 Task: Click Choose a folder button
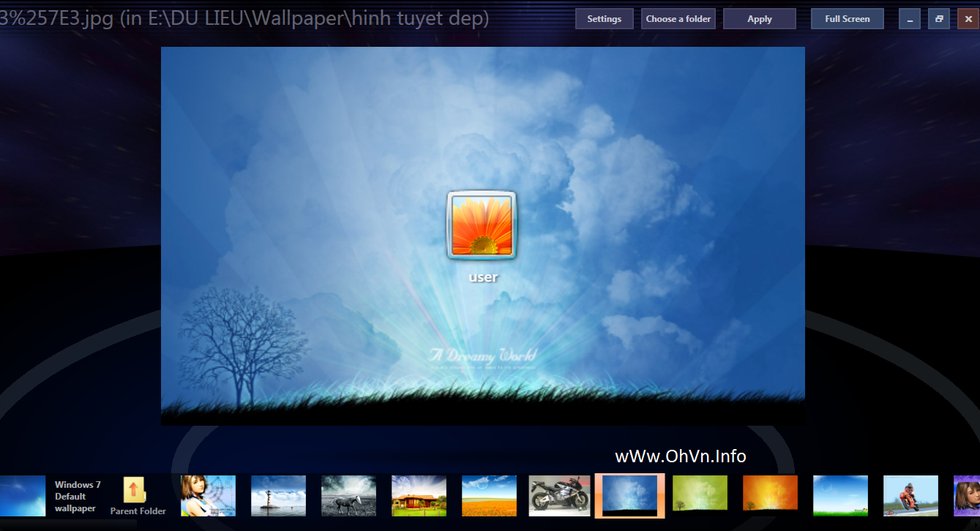tap(678, 19)
